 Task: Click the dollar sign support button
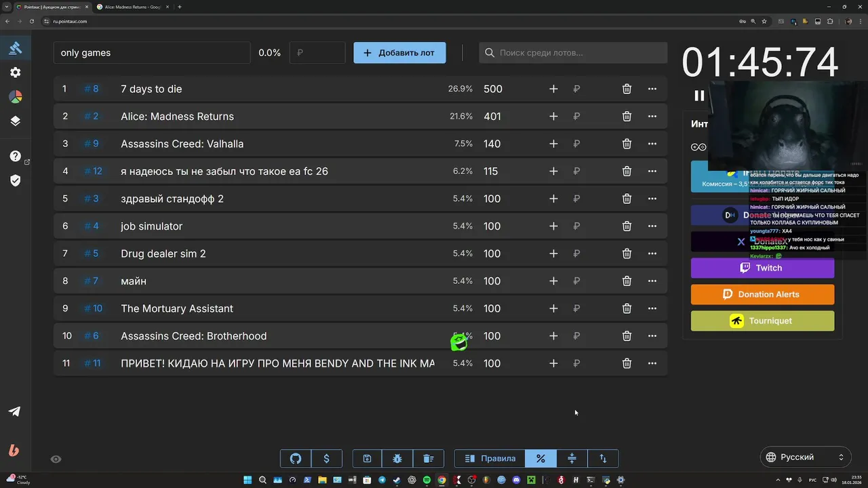[326, 458]
